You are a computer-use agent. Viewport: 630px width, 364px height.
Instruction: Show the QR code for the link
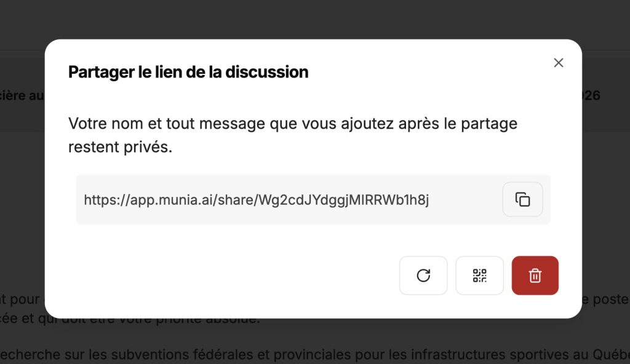(x=479, y=275)
